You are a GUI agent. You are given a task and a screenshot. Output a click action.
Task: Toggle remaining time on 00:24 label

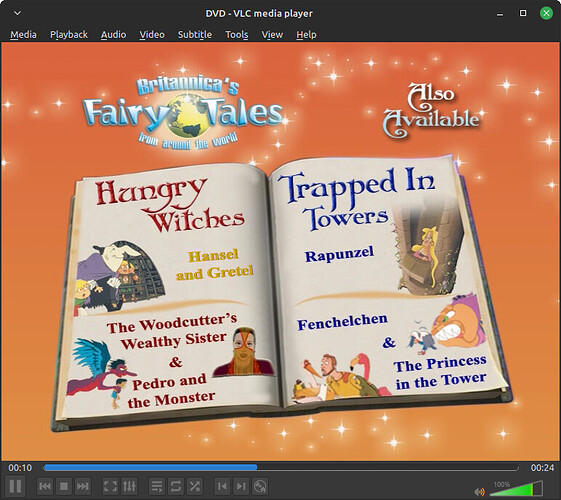[x=542, y=467]
